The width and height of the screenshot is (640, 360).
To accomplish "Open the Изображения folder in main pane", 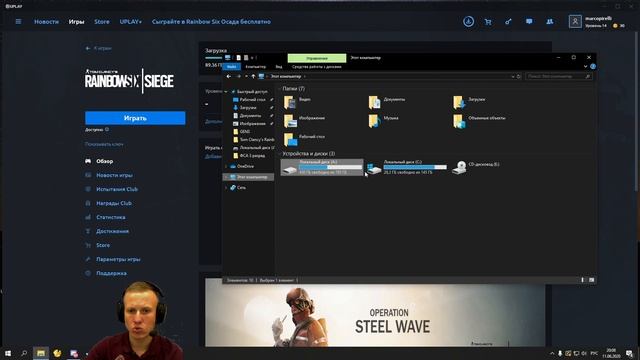I will 304,120.
